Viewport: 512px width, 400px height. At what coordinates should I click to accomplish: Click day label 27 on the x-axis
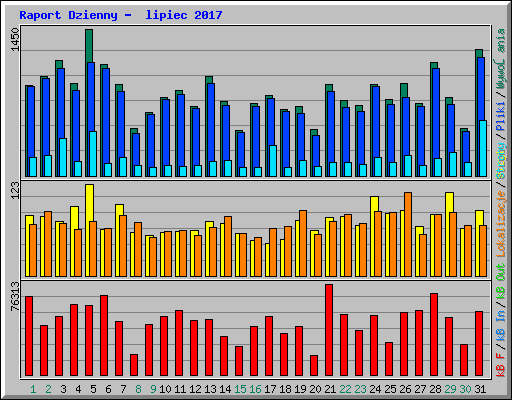click(x=420, y=389)
